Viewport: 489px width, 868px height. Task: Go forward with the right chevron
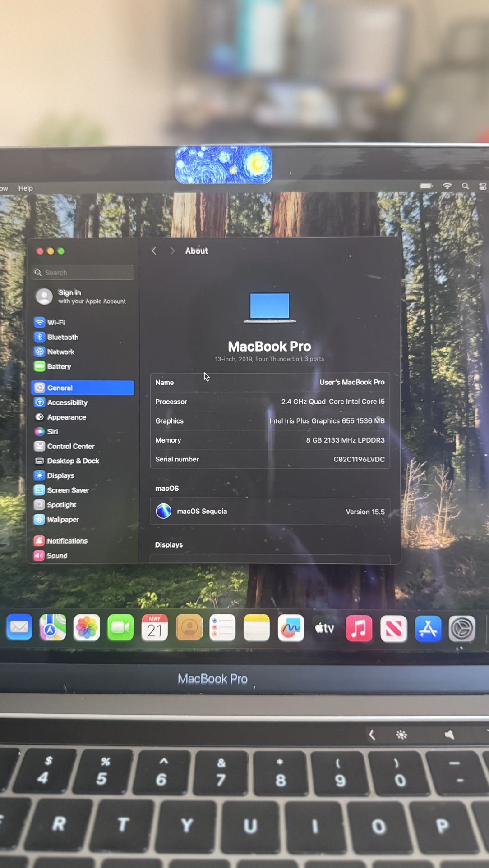pos(172,251)
